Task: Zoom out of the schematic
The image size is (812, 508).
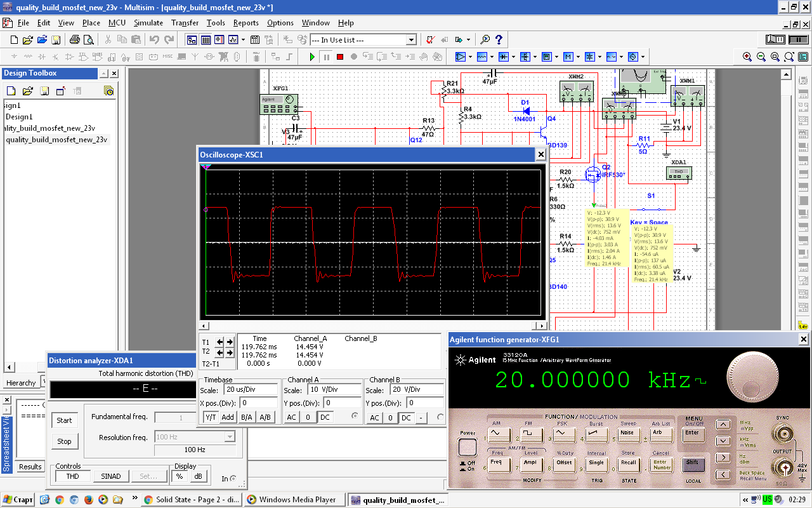Action: click(761, 57)
